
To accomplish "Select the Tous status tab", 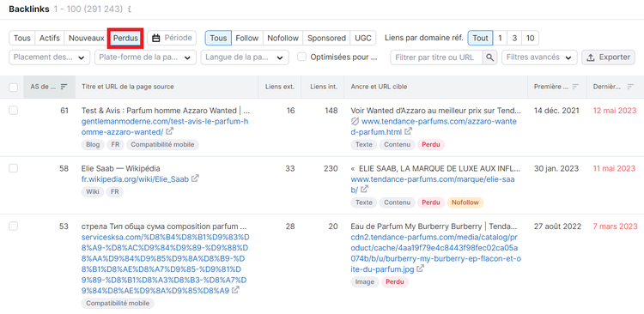I will coord(22,38).
